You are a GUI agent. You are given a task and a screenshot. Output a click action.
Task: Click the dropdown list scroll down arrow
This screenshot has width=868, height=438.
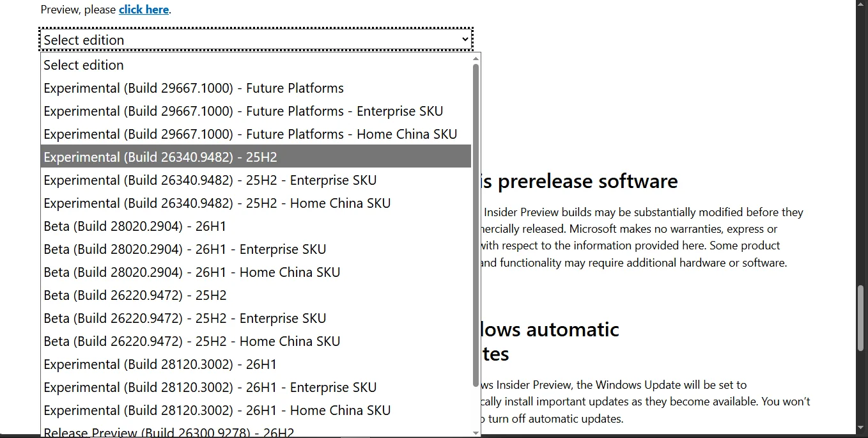(x=476, y=433)
